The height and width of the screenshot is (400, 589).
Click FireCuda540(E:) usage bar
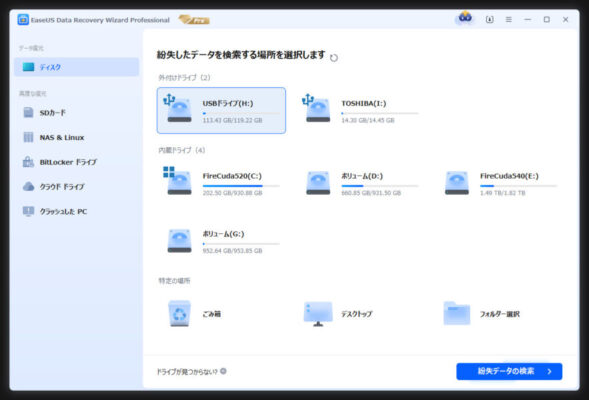(518, 186)
